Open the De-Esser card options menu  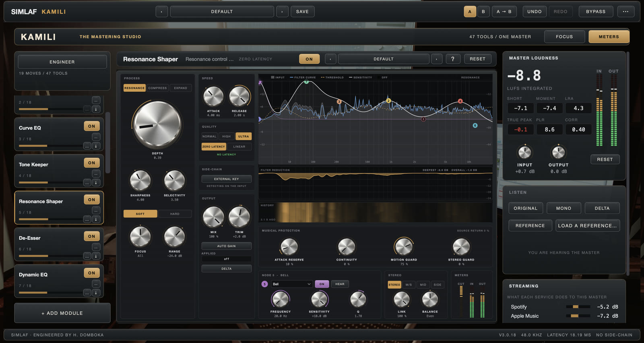point(96,247)
